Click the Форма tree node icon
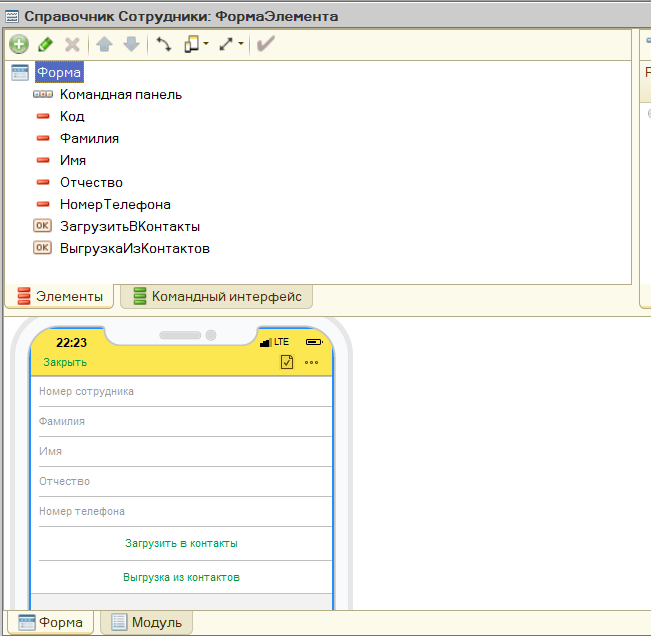651x636 pixels. [x=20, y=73]
